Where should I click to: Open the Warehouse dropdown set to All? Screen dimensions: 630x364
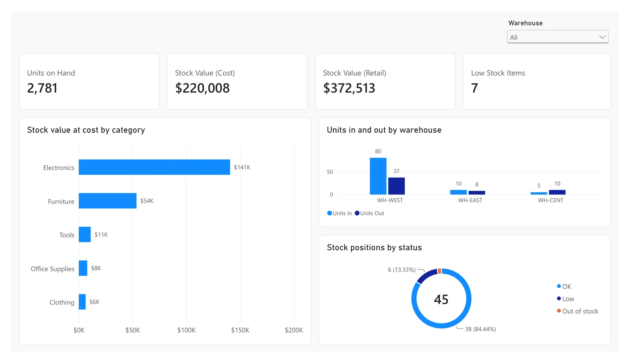[x=558, y=37]
